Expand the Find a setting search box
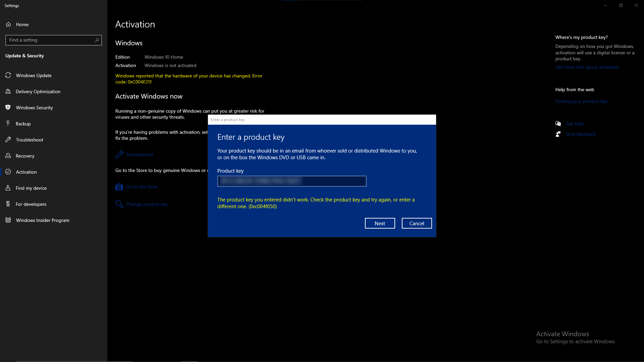The width and height of the screenshot is (644, 362). coord(54,40)
